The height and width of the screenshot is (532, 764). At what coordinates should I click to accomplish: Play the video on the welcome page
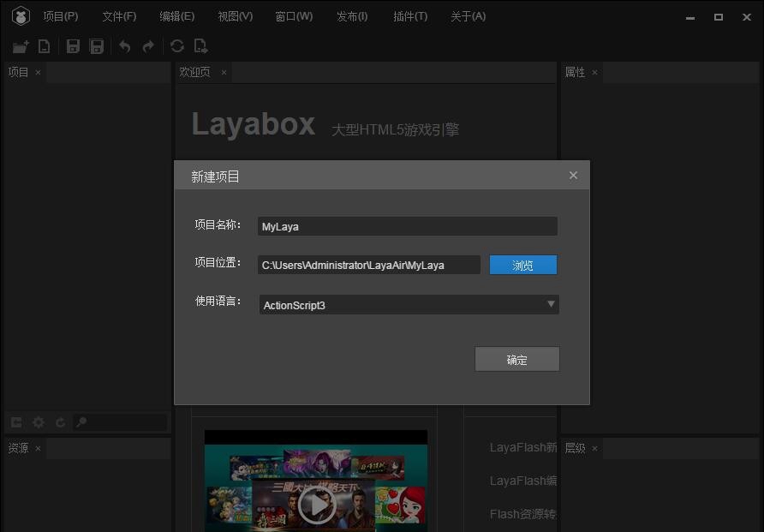(x=316, y=505)
